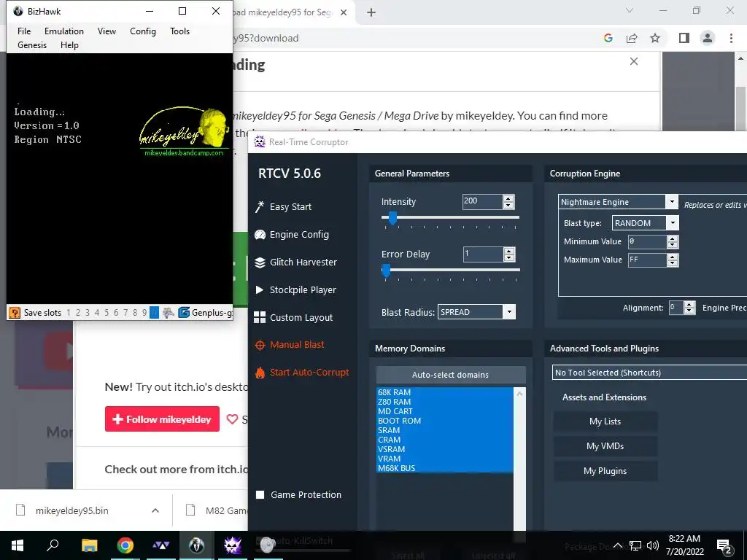Click the Intensity value field
The image size is (747, 560).
(x=482, y=201)
